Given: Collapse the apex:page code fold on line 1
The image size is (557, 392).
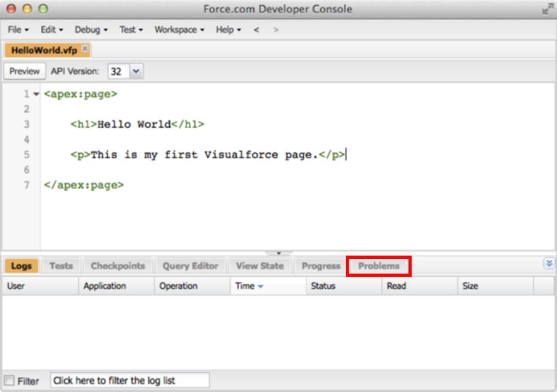Looking at the screenshot, I should [x=36, y=94].
